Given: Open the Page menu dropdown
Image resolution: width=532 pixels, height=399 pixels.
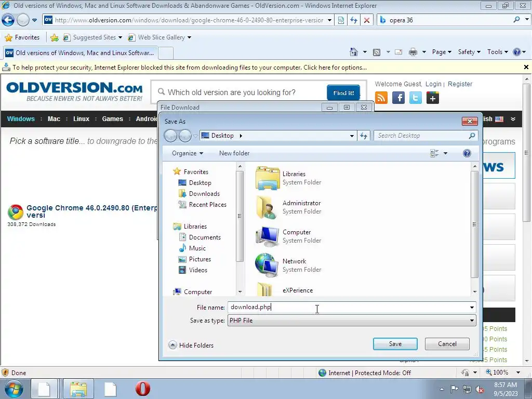Looking at the screenshot, I should click(442, 52).
